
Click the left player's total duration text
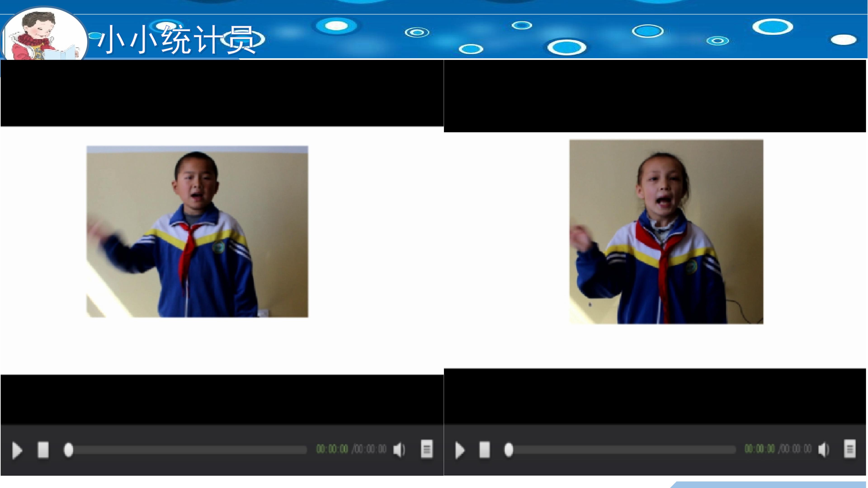point(370,449)
